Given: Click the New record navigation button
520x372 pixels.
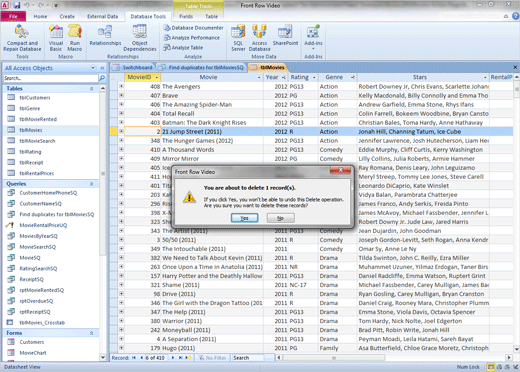Looking at the screenshot, I should coord(189,358).
